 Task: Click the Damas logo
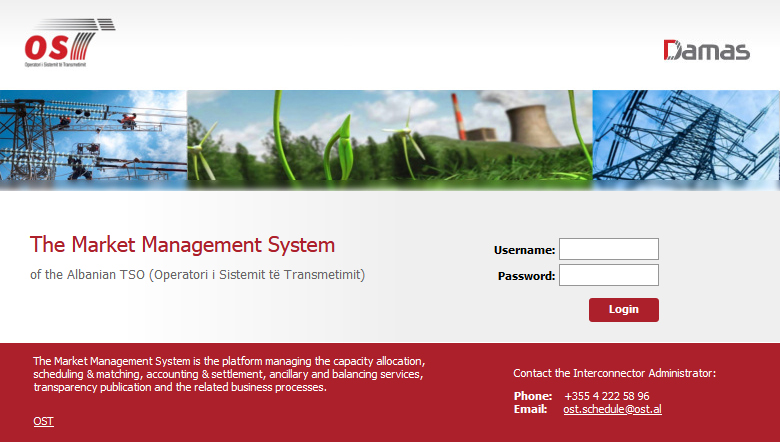706,50
